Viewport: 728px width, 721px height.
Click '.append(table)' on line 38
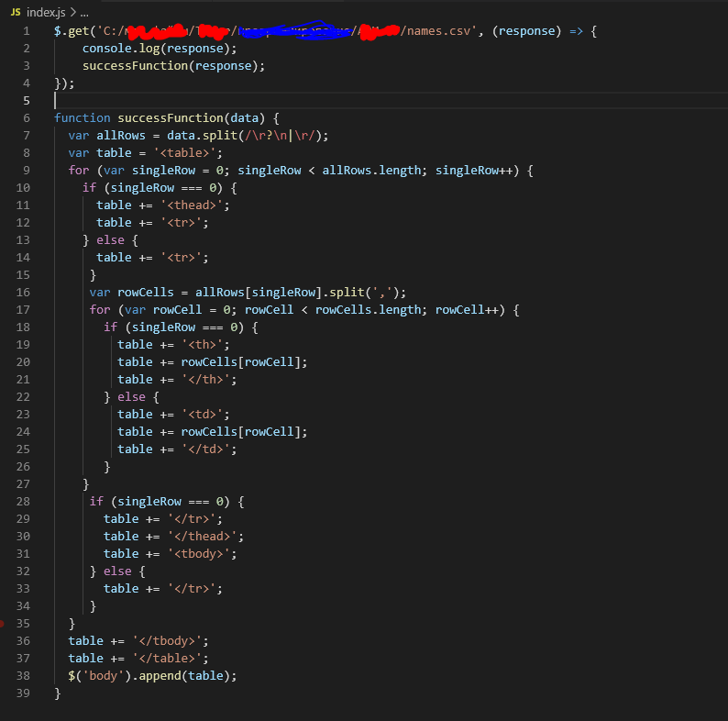point(181,675)
